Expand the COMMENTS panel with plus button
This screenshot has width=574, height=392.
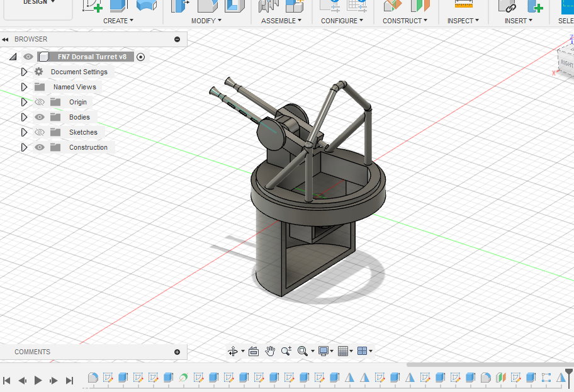point(177,352)
